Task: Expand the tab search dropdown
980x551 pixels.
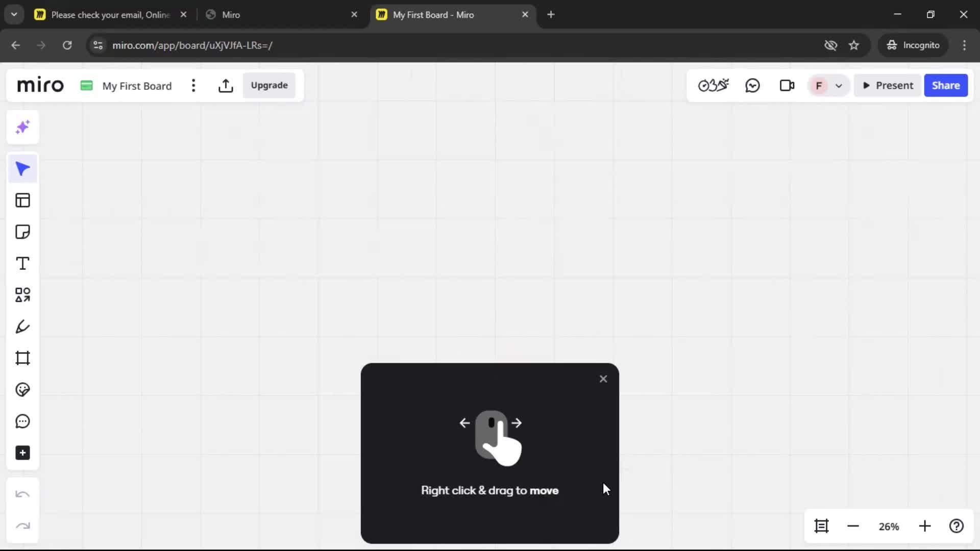Action: (x=14, y=15)
